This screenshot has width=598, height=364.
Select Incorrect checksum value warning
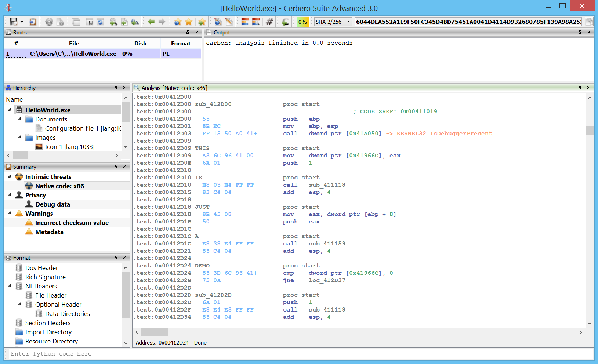coord(72,223)
